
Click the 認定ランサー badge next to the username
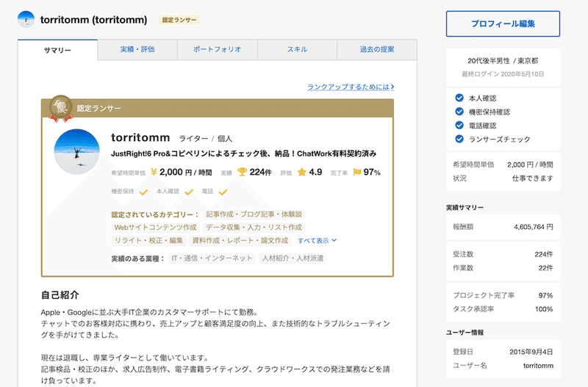tap(179, 20)
